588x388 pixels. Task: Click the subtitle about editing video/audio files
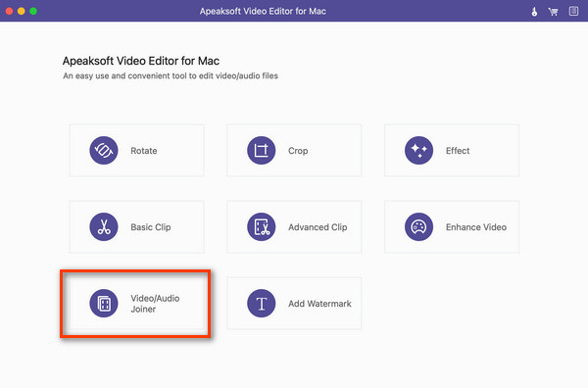click(171, 75)
